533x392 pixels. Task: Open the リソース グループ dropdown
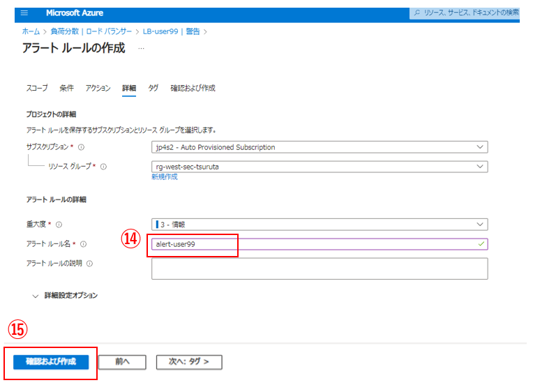[320, 167]
